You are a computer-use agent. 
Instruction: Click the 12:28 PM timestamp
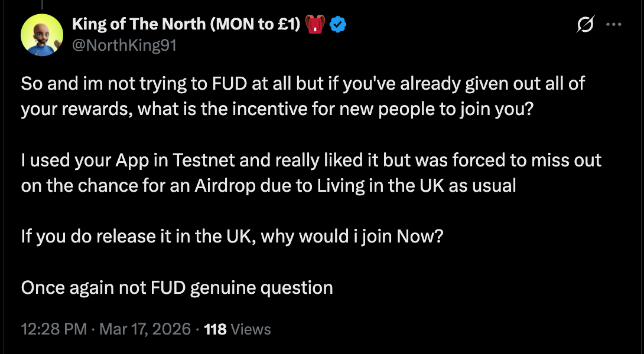[x=54, y=329]
